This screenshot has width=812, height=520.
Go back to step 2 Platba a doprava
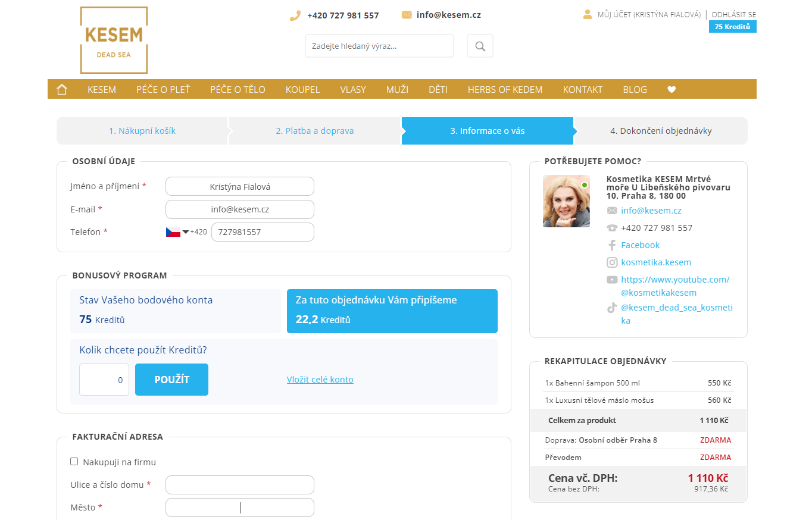tap(315, 131)
